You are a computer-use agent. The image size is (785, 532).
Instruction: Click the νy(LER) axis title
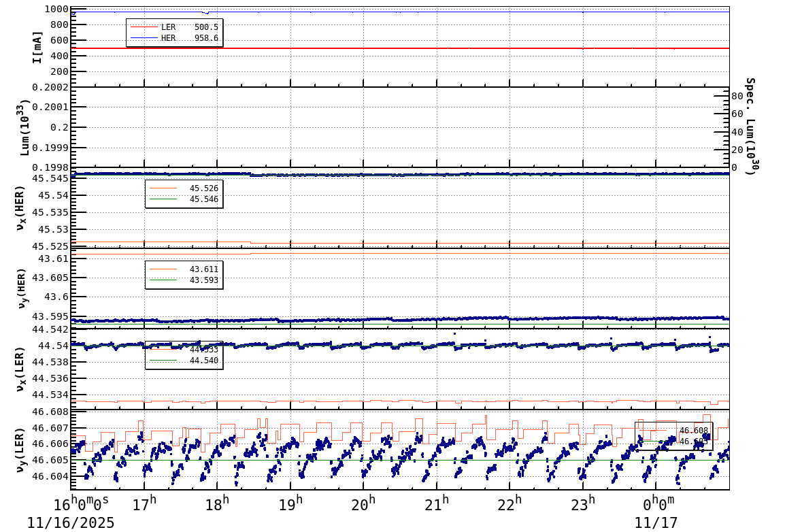[20, 449]
